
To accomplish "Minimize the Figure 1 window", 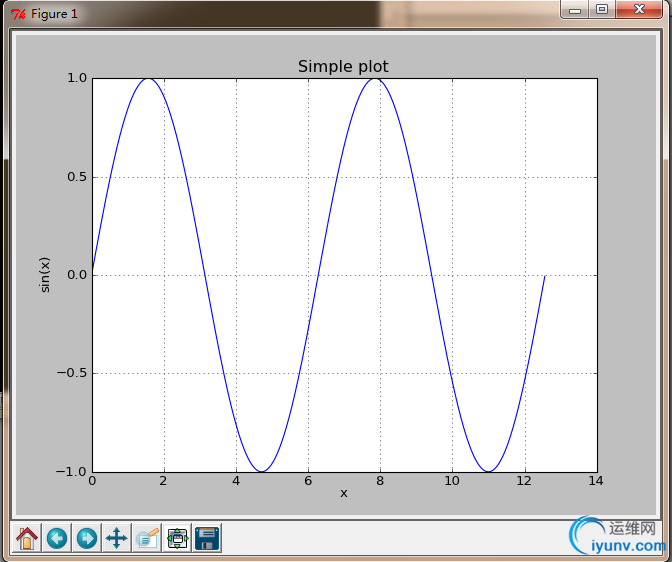I will (x=575, y=10).
